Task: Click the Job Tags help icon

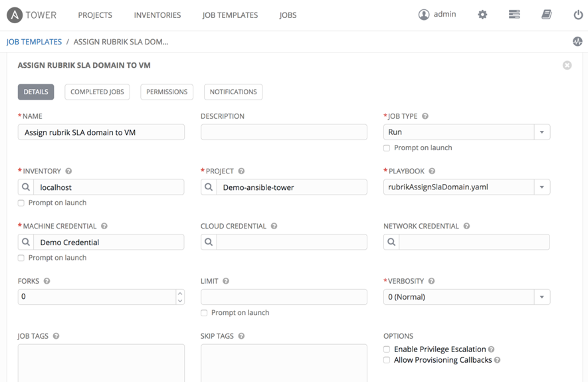Action: click(x=56, y=336)
